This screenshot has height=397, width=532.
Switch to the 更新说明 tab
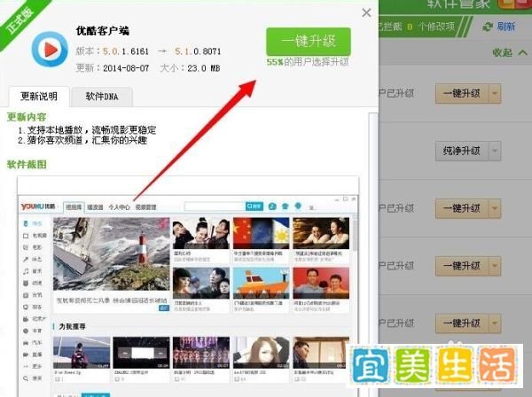[39, 97]
